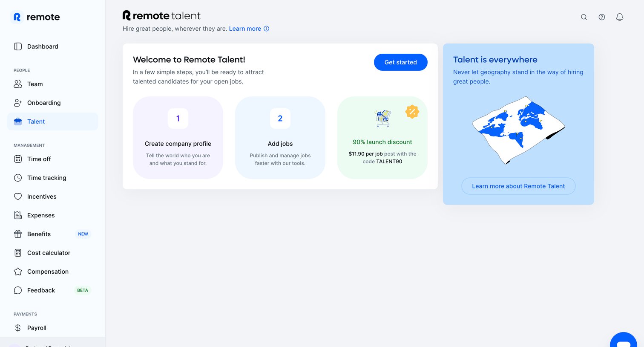Click the info icon beside Learn more
Viewport: 644px width, 347px height.
pyautogui.click(x=267, y=29)
